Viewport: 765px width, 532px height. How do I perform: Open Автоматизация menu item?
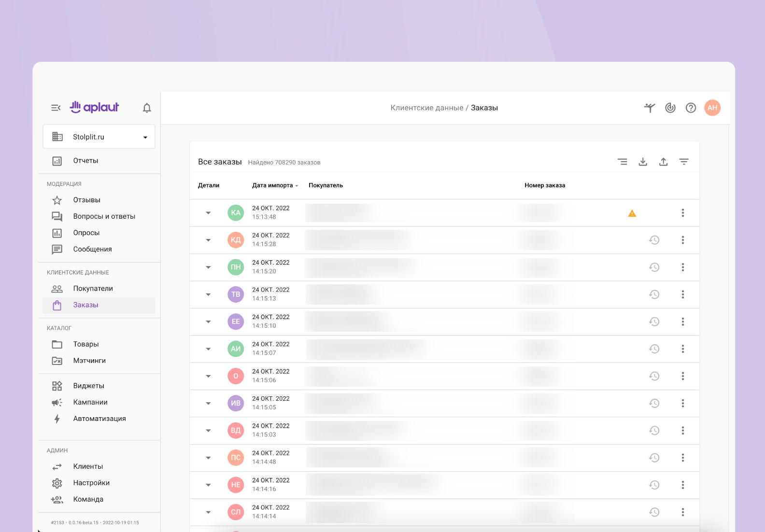pos(99,419)
